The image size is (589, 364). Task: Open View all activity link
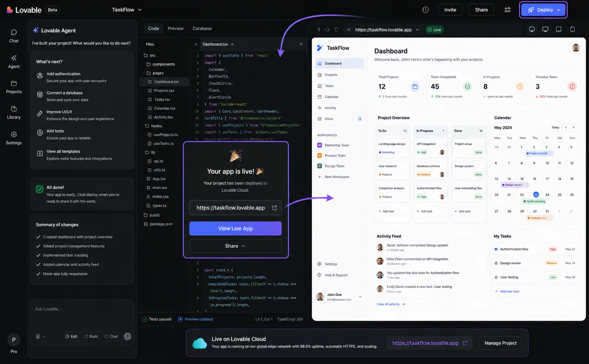point(391,304)
